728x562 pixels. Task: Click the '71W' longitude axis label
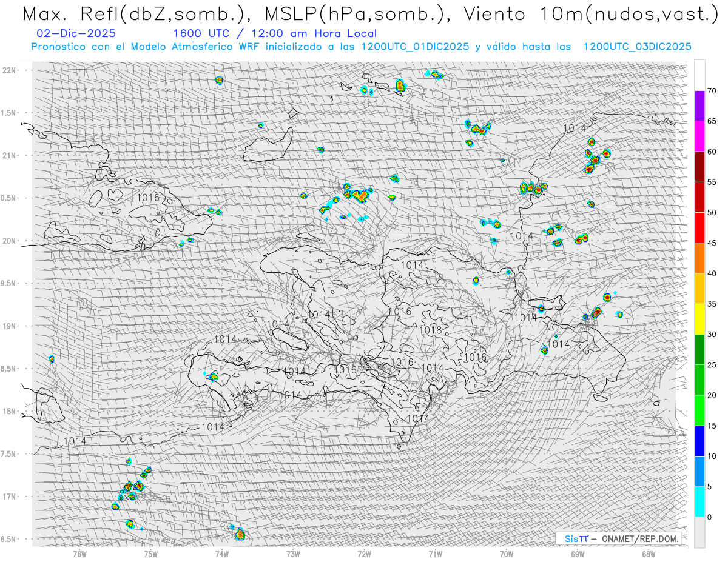pyautogui.click(x=435, y=554)
